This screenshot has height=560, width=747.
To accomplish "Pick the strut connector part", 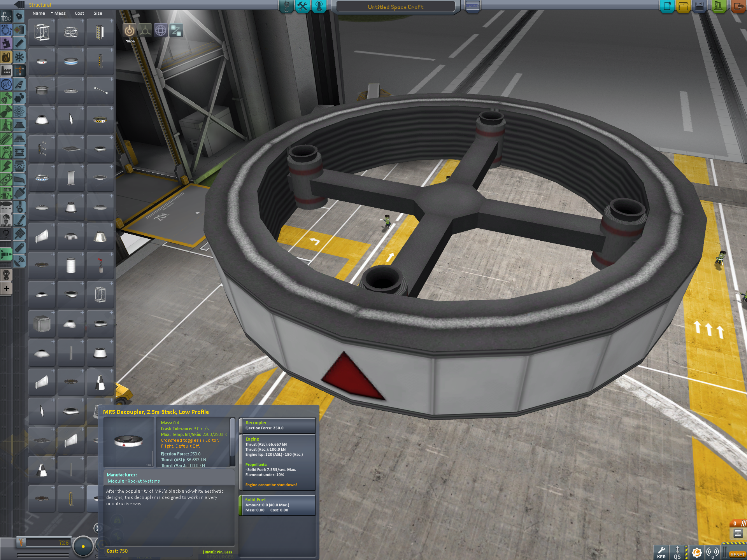I will [100, 91].
